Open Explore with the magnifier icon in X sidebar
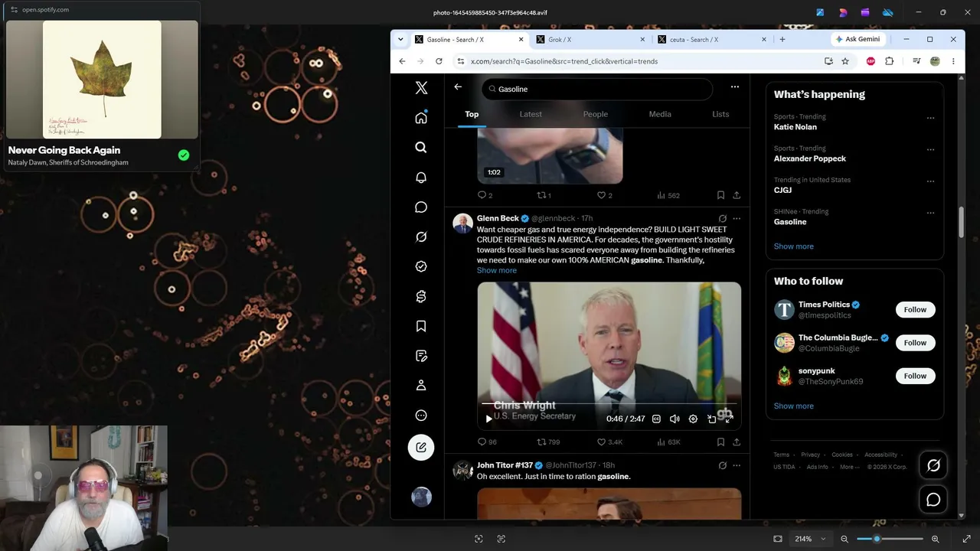The height and width of the screenshot is (551, 980). coord(421,148)
